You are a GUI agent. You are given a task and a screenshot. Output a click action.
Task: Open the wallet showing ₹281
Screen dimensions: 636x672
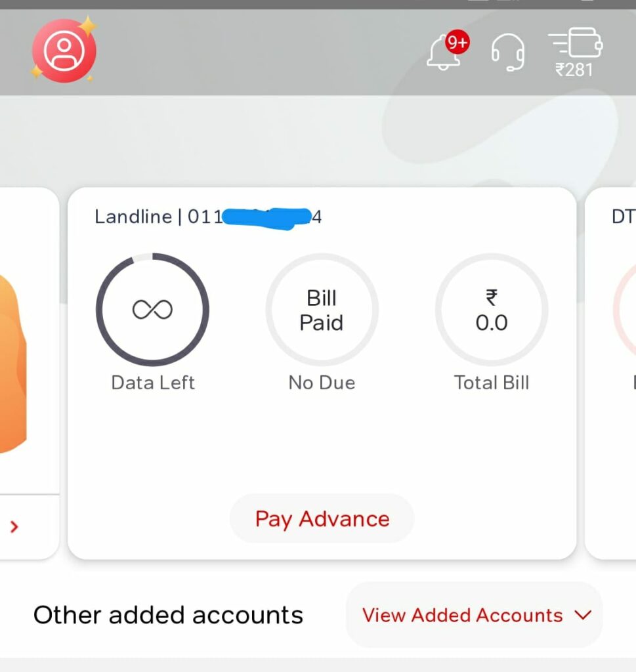pyautogui.click(x=575, y=52)
